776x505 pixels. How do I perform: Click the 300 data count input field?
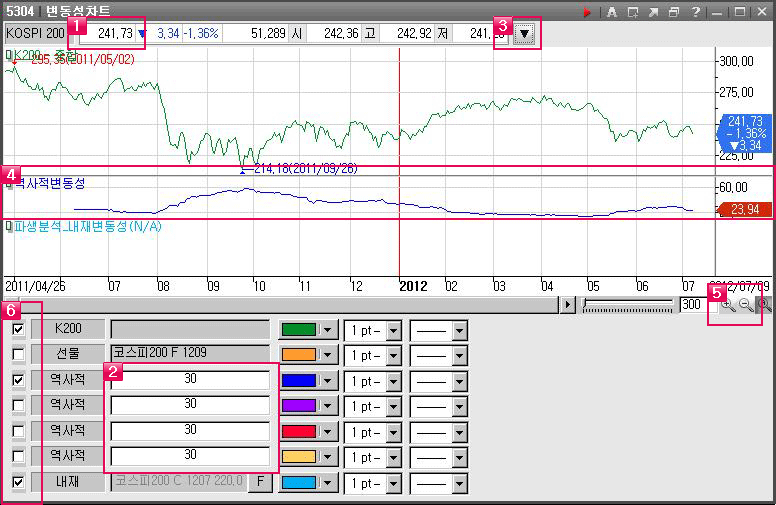[x=691, y=304]
